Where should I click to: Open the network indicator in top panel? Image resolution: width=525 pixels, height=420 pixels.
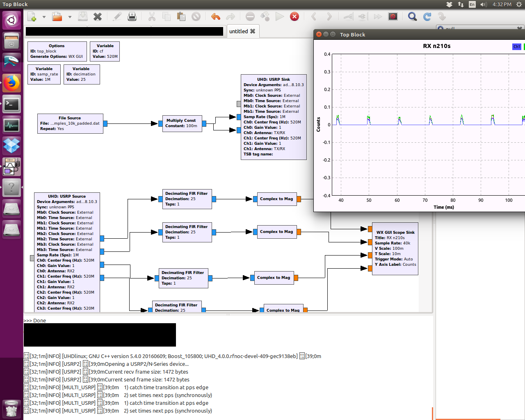(461, 5)
